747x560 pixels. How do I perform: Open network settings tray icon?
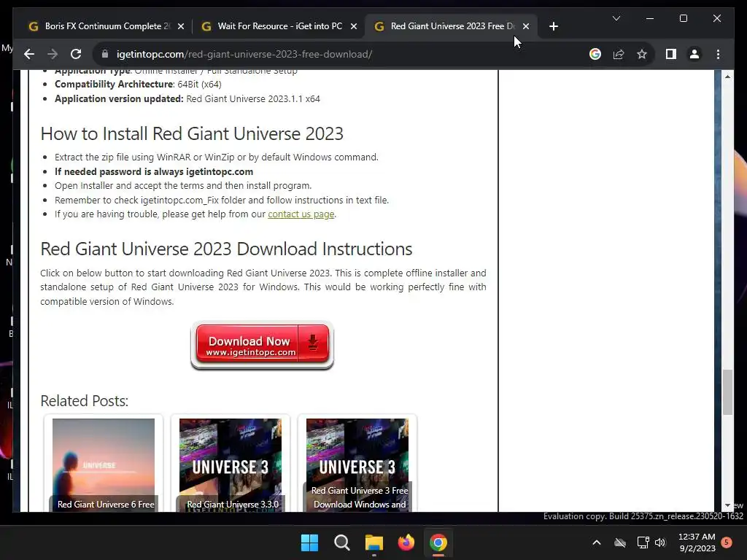point(643,542)
